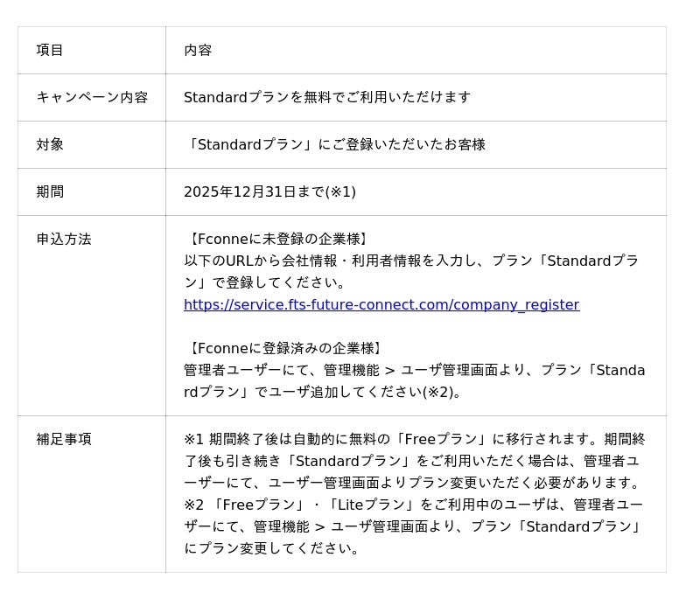The width and height of the screenshot is (700, 599).
Task: Click the 【Fconneに登録済みの企業様】 heading
Action: pyautogui.click(x=284, y=348)
